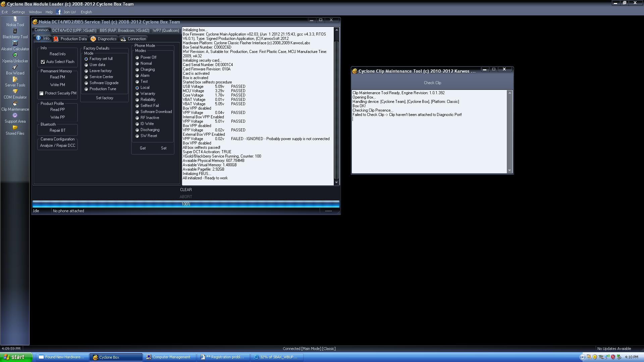Click the Exit menu item
Image resolution: width=644 pixels, height=362 pixels.
pyautogui.click(x=5, y=12)
